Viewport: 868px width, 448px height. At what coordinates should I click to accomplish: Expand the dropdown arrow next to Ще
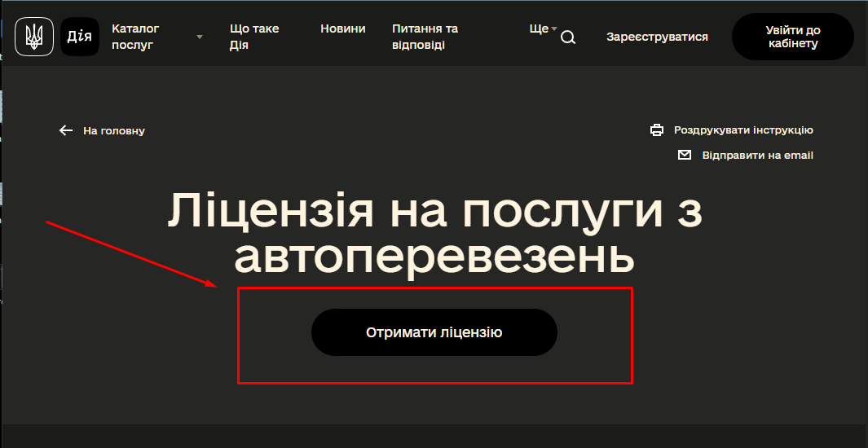[554, 29]
